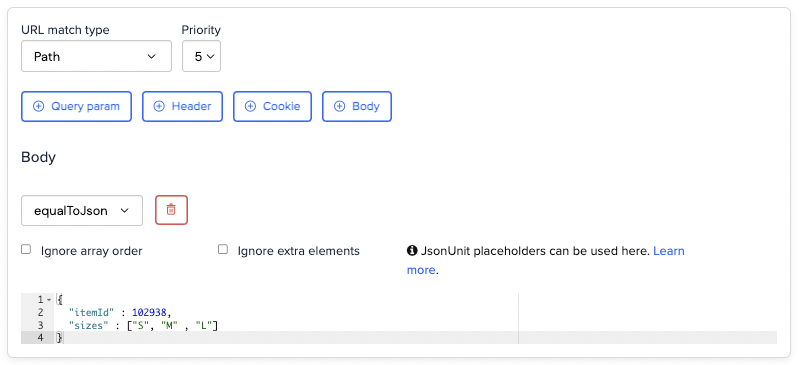Screen dimensions: 799x365
Task: Click the info icon beside JsonUnit placeholders
Action: click(412, 251)
